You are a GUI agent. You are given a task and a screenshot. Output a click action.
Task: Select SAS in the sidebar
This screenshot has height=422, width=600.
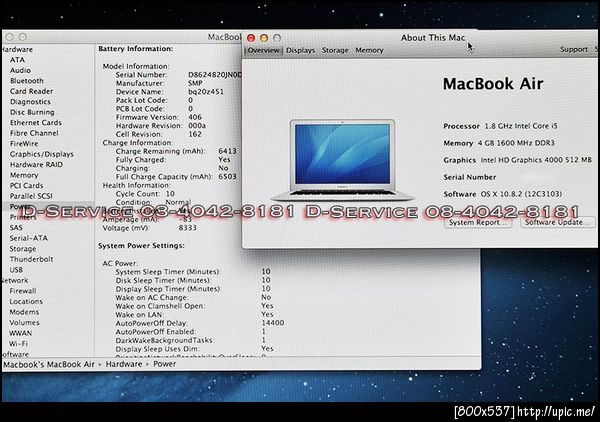(16, 228)
